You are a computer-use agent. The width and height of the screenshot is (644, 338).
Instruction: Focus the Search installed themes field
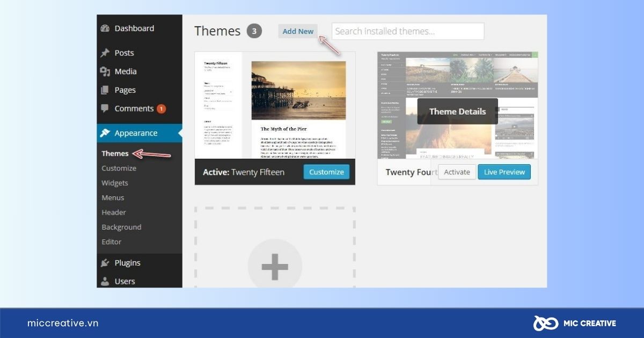pos(408,31)
